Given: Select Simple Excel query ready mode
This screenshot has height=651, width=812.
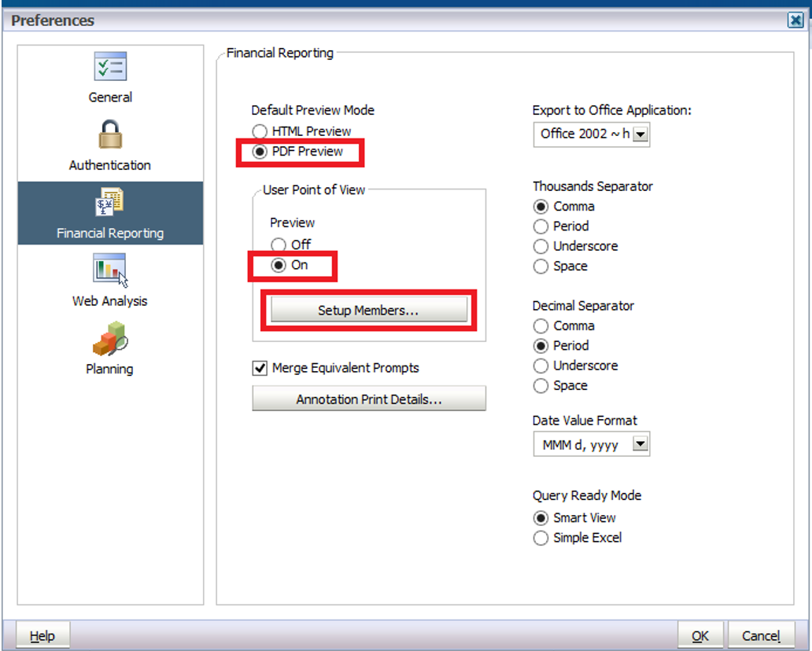Looking at the screenshot, I should tap(541, 539).
